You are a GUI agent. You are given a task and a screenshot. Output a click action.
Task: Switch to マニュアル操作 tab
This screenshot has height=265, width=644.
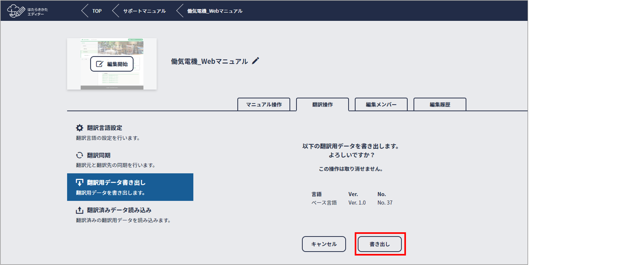(x=264, y=105)
